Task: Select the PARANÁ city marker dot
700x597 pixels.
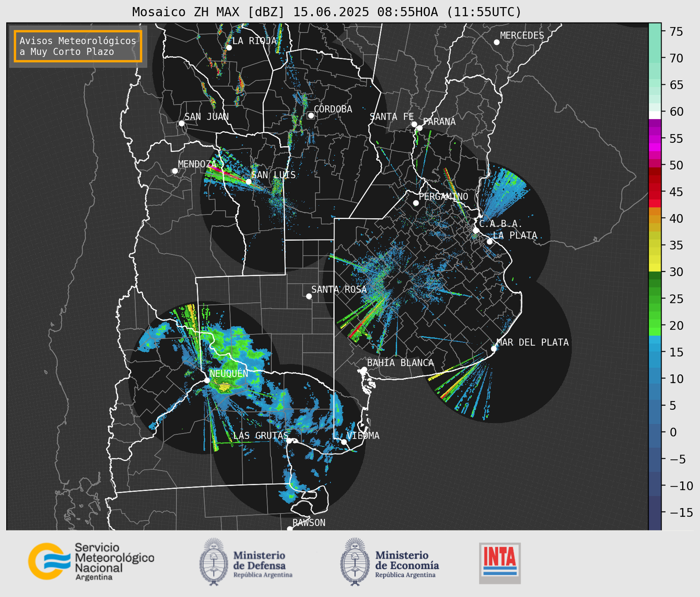Action: [420, 128]
